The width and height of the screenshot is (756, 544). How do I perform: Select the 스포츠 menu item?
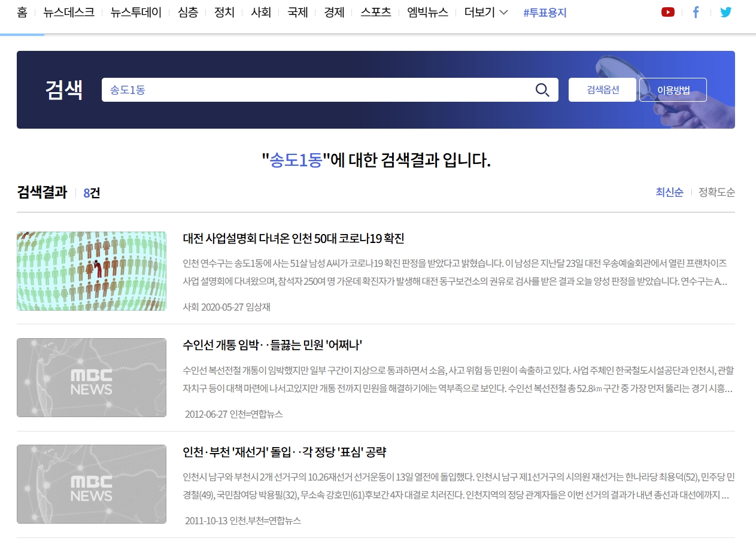[376, 12]
